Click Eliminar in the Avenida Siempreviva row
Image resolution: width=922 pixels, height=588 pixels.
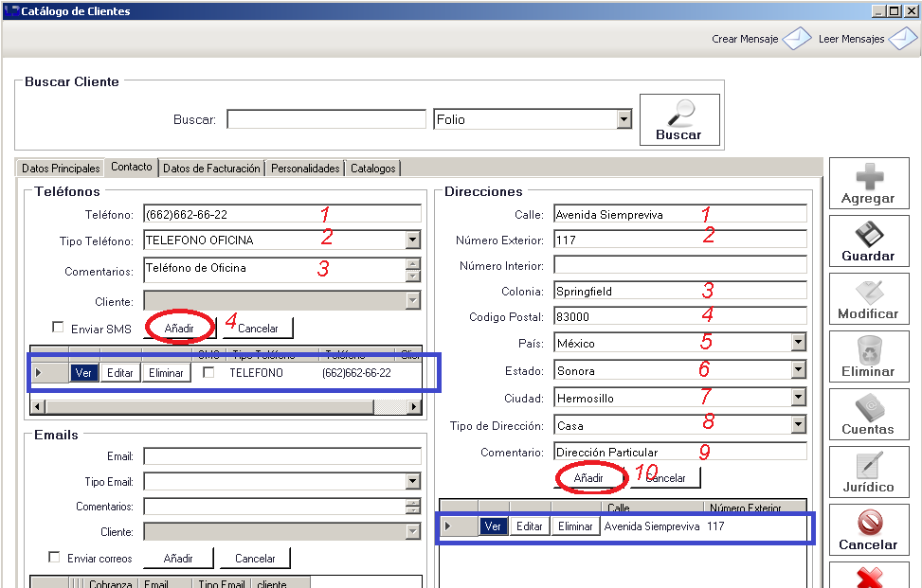click(575, 526)
